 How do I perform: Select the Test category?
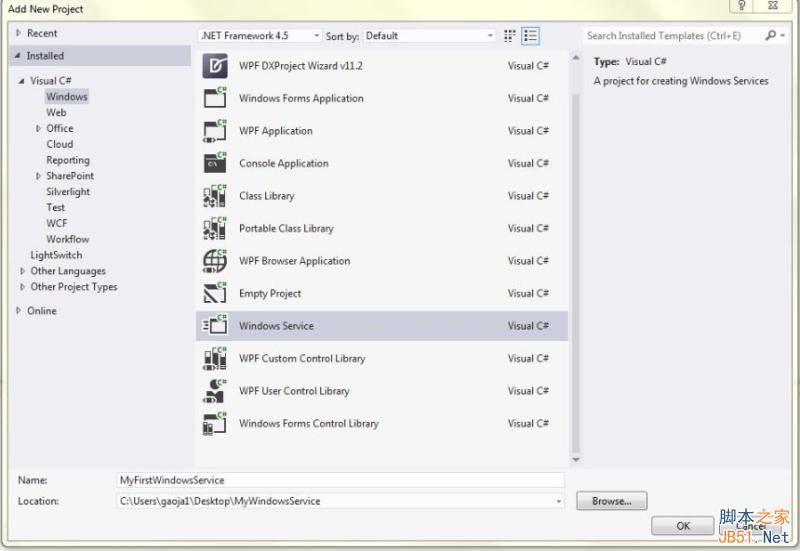click(56, 208)
